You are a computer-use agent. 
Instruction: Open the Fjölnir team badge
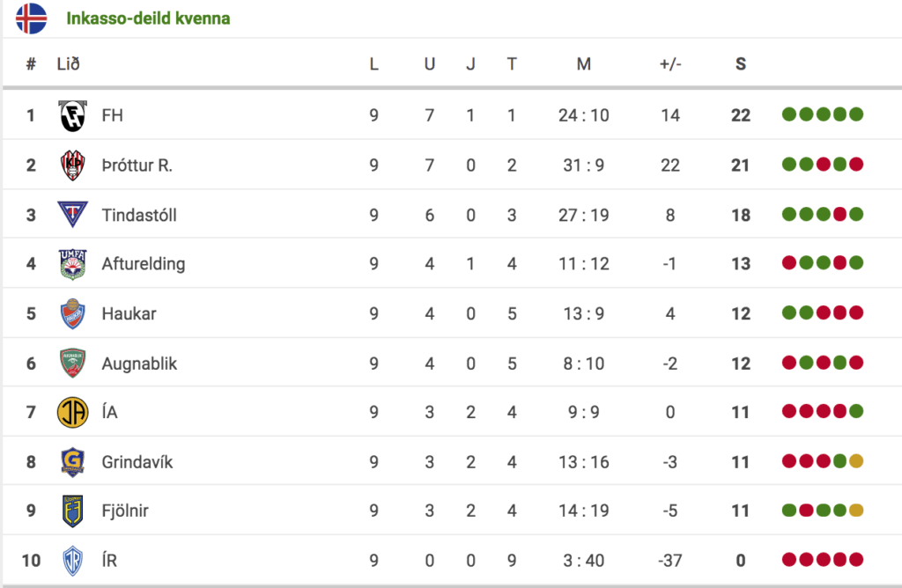coord(72,511)
